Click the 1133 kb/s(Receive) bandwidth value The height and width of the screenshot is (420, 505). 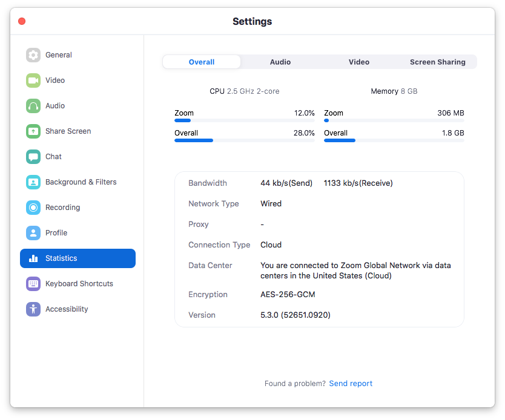[x=358, y=183]
